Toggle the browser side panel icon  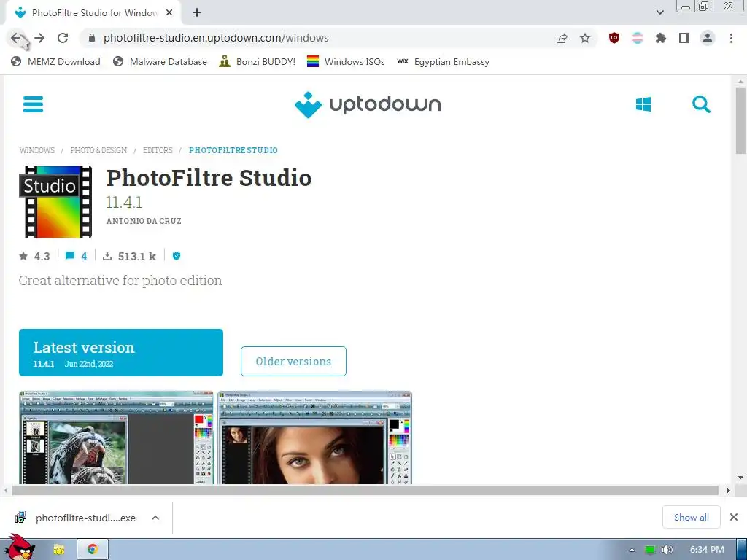click(684, 38)
